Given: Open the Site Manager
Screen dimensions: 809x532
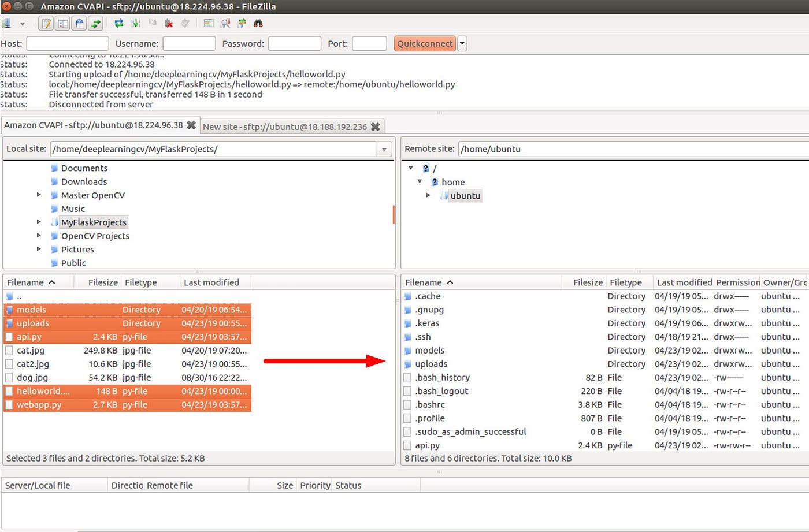Looking at the screenshot, I should (x=7, y=23).
